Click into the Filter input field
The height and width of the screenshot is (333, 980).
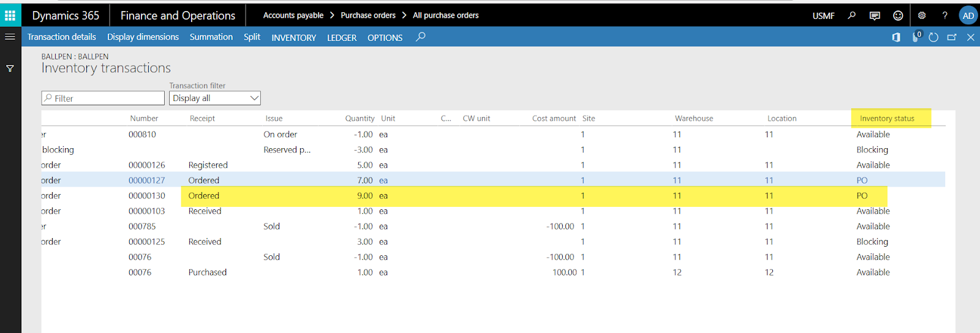coord(103,98)
